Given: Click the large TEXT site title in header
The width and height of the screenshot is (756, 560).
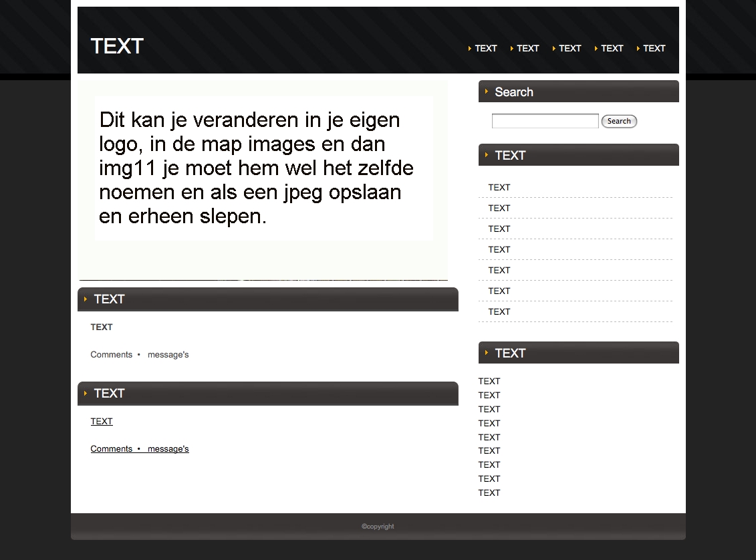Looking at the screenshot, I should (117, 46).
